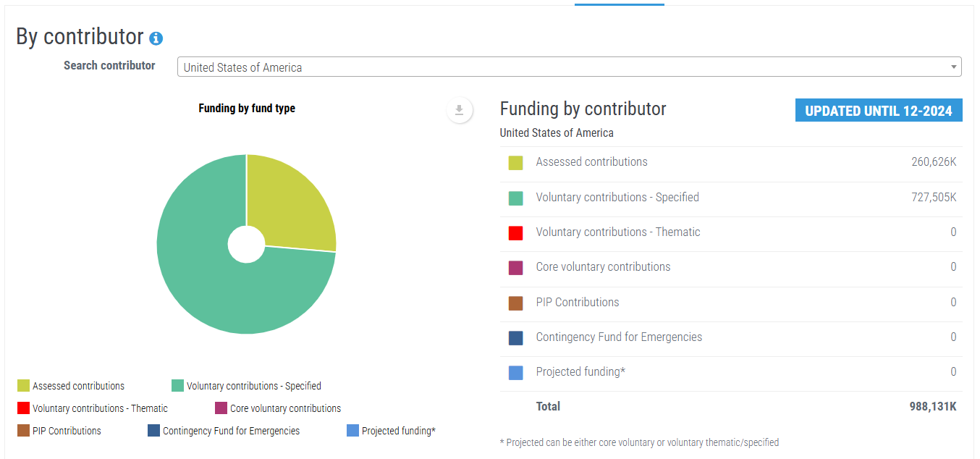The image size is (980, 459).
Task: Toggle Contingency Fund for Emergencies legend entry
Action: (224, 431)
